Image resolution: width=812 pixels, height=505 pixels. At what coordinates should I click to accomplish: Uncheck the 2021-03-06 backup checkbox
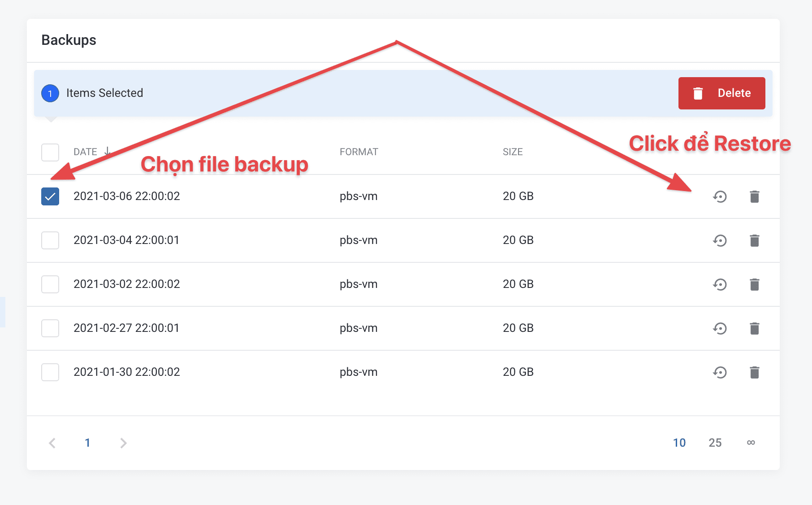pos(50,196)
